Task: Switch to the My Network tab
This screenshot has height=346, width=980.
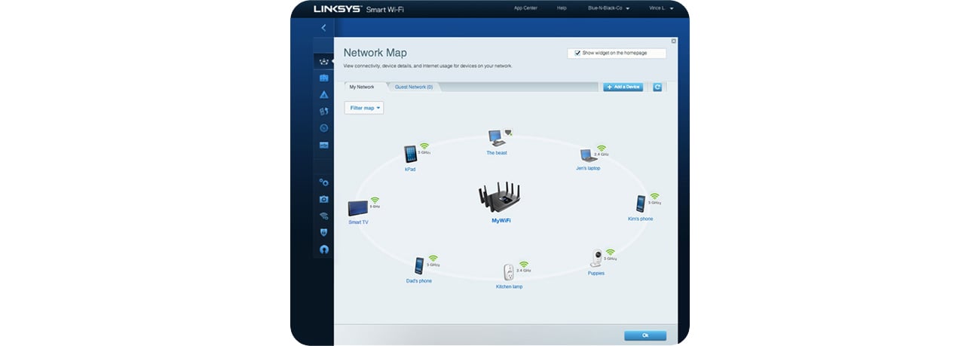Action: pyautogui.click(x=362, y=87)
